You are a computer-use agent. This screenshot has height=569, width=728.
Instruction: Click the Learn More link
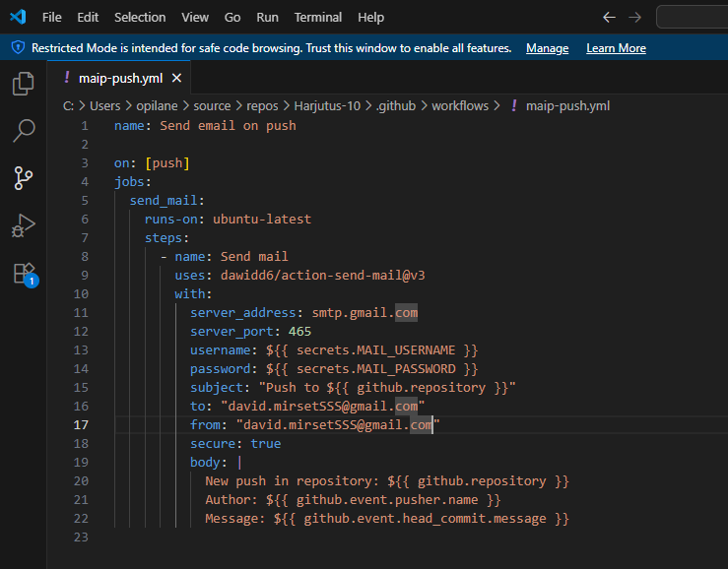tap(616, 48)
